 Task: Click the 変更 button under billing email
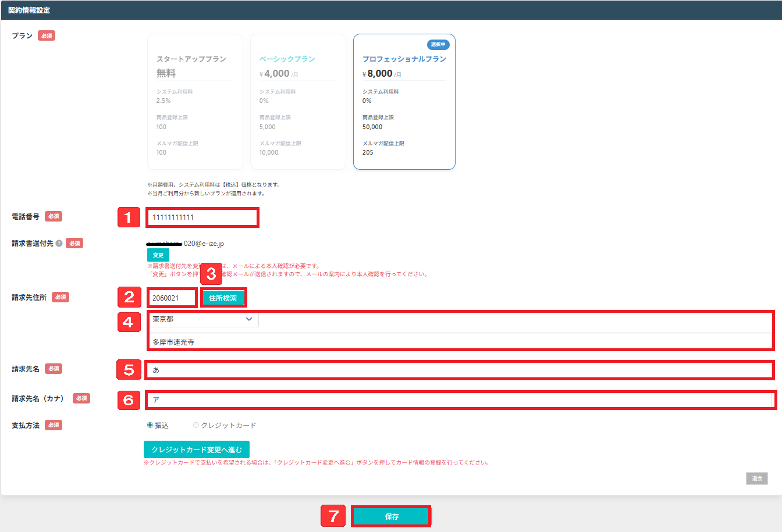tap(158, 255)
